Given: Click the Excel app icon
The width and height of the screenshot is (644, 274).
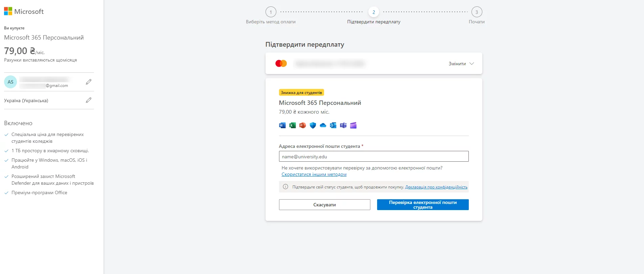Looking at the screenshot, I should pyautogui.click(x=293, y=125).
